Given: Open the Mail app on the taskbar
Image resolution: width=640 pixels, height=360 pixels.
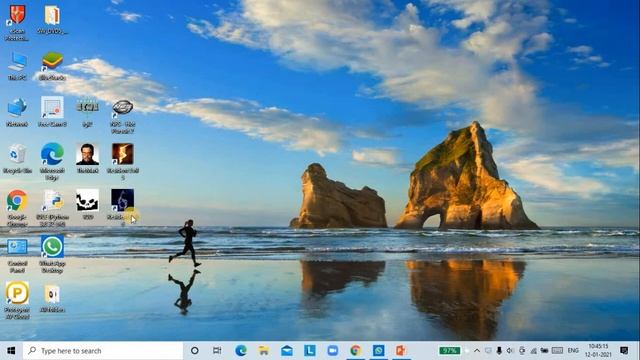Looking at the screenshot, I should click(287, 351).
